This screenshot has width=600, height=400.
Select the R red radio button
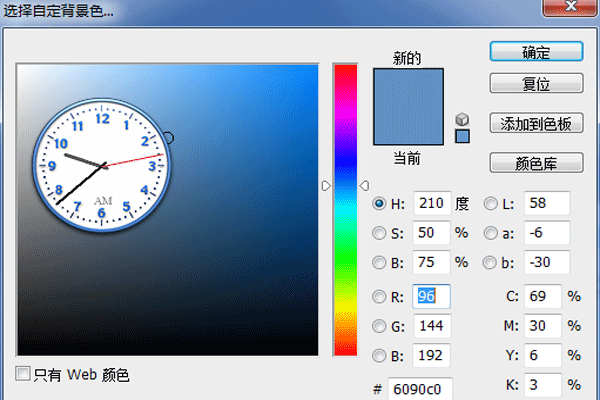pyautogui.click(x=379, y=296)
